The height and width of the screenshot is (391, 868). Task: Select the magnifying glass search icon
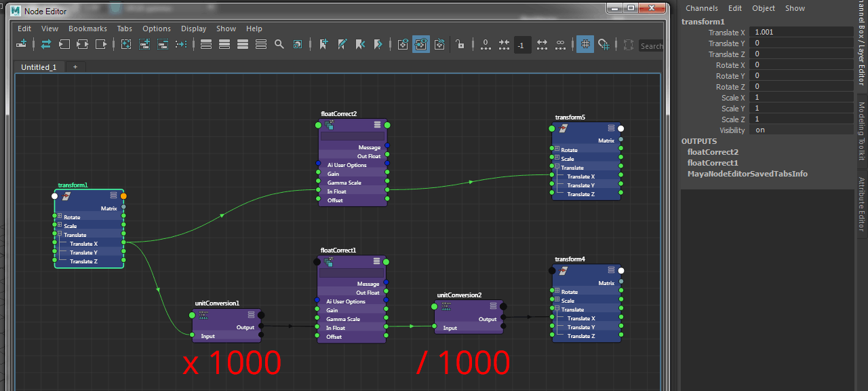pyautogui.click(x=279, y=45)
